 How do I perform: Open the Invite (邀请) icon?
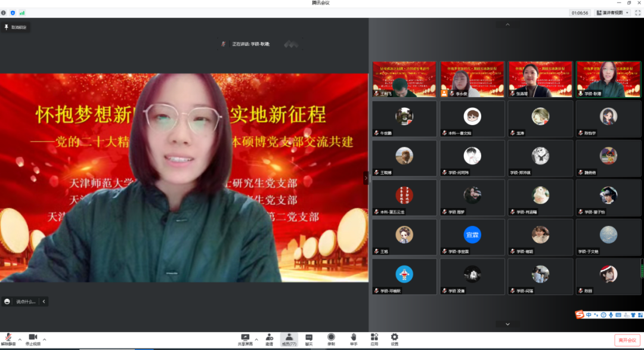click(270, 338)
